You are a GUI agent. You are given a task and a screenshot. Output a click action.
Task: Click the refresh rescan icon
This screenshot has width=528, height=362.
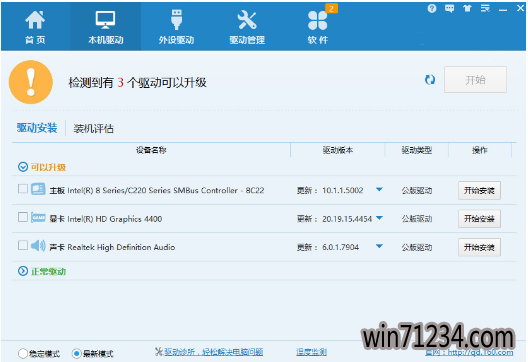pyautogui.click(x=430, y=80)
